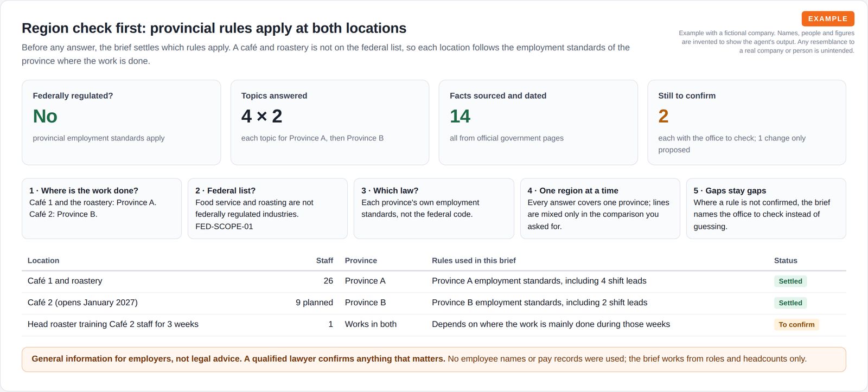Click 'all from official government pages' caption
This screenshot has height=392, width=868.
(x=506, y=138)
